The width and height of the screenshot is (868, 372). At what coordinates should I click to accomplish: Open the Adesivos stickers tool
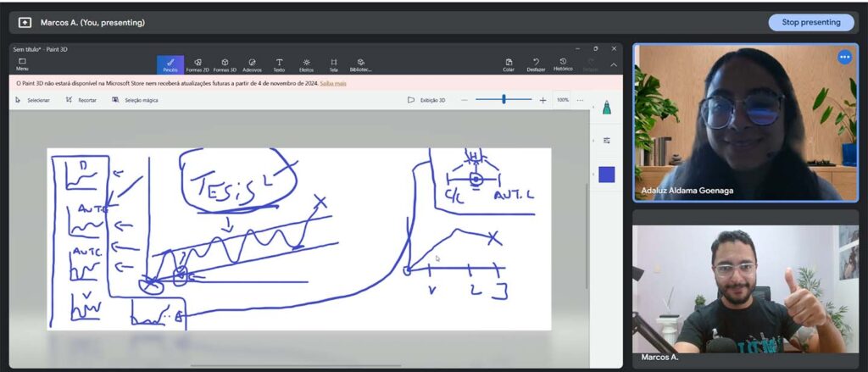[x=252, y=64]
